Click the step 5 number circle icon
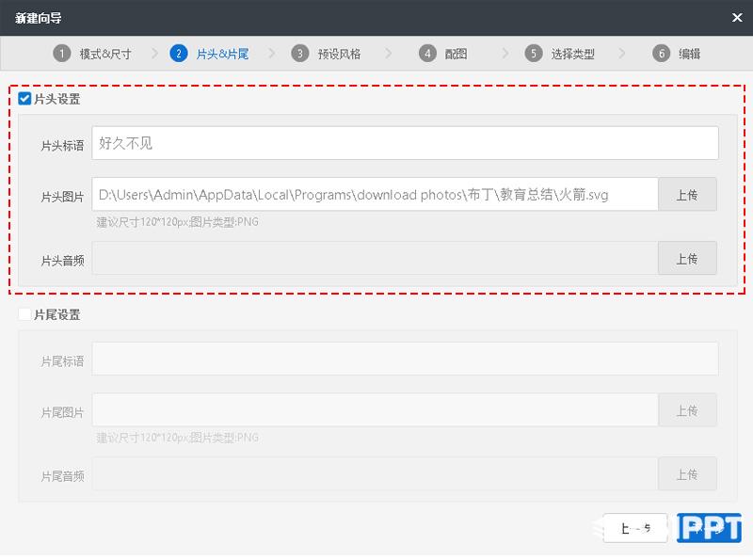 [533, 54]
